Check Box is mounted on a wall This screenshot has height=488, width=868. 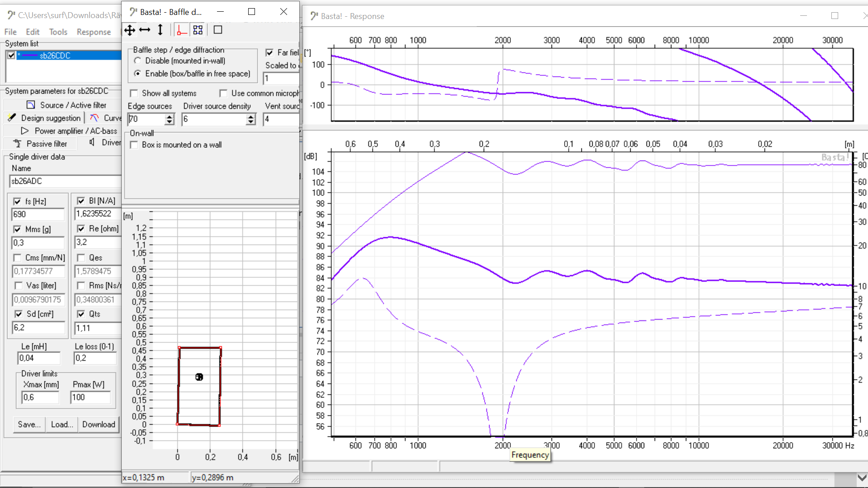pyautogui.click(x=134, y=145)
